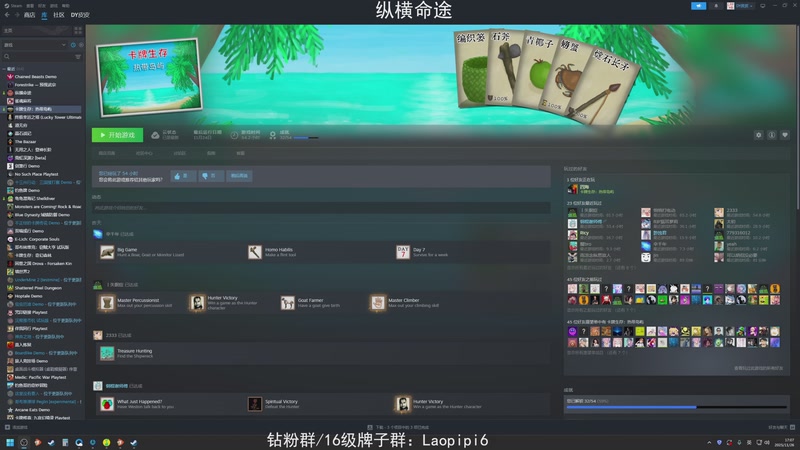Screen dimensions: 800x450
Task: Click the Windows Start button
Action: tap(10, 442)
